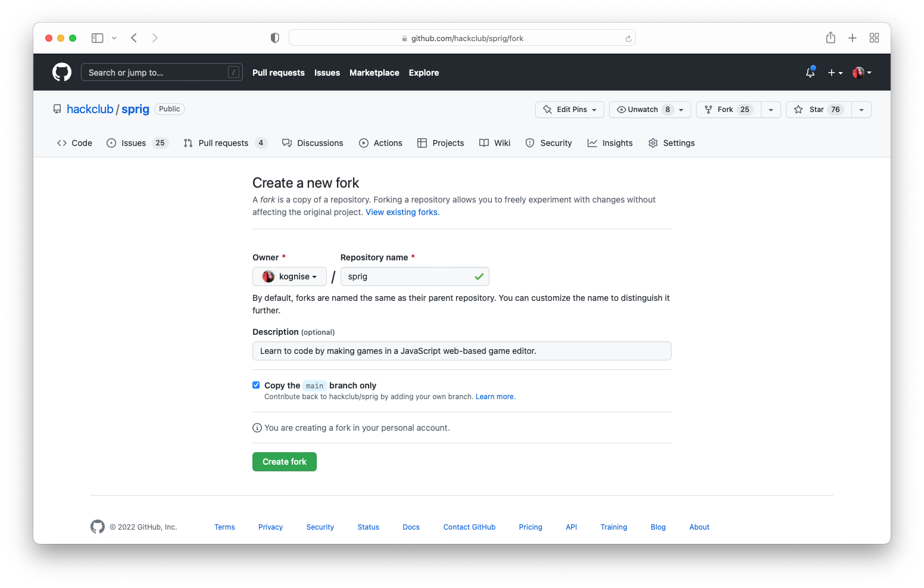Open the Wiki book icon
This screenshot has height=588, width=924.
click(484, 143)
